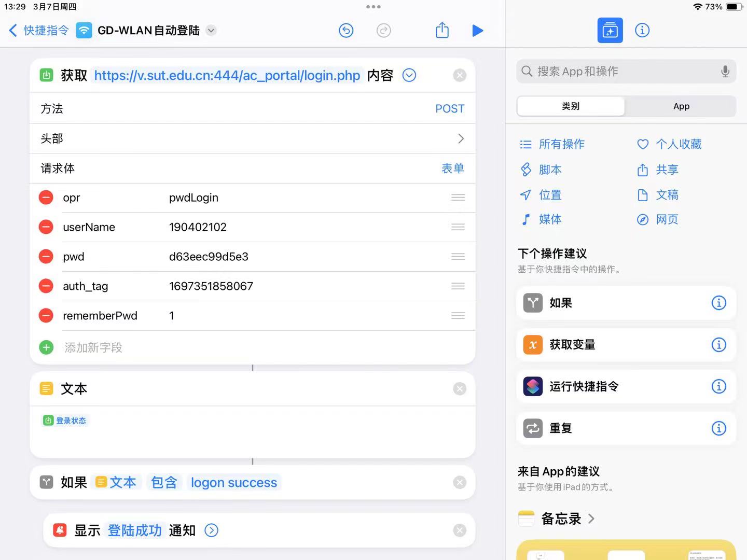
Task: Open the GD-WLAN自动登陆 title dropdown chevron
Action: [211, 31]
